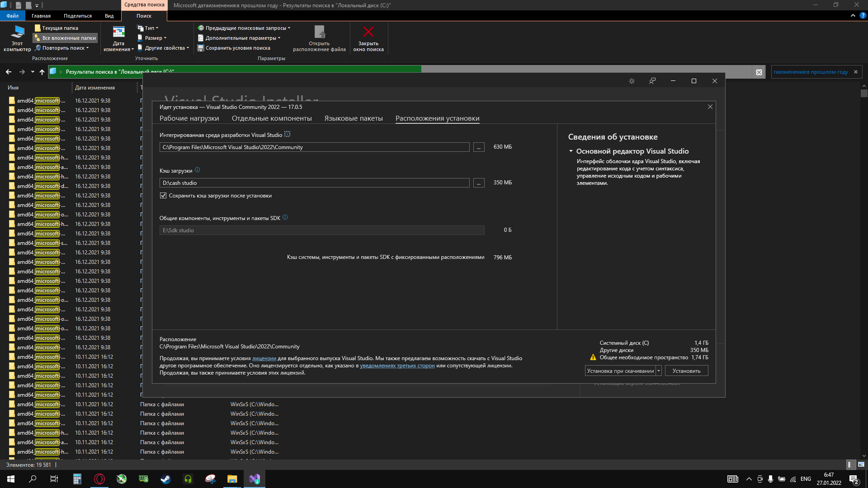Open the уведомлениях третьих сторон link
This screenshot has height=488, width=868.
(x=397, y=366)
